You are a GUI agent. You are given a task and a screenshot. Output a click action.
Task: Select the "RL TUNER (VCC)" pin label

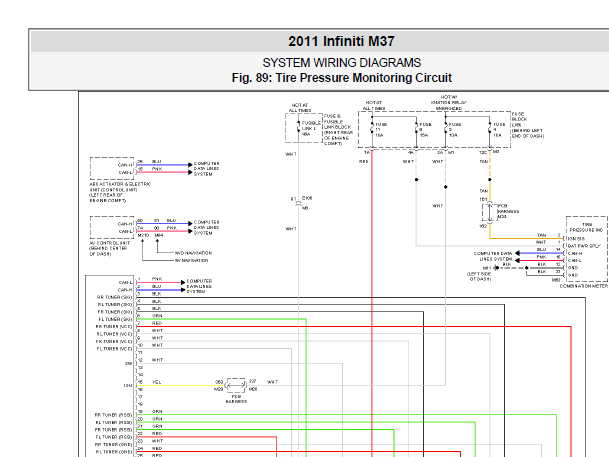115,334
